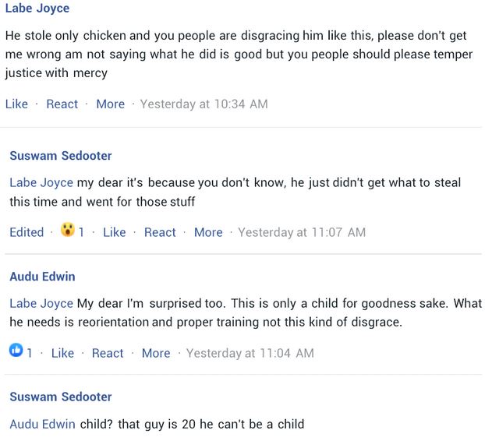
Task: Click the Yesterday at 10:34 AM timestamp
Action: coord(204,104)
